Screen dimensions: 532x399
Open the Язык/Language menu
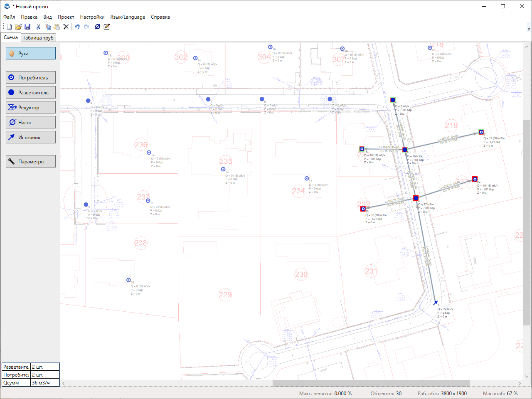[x=128, y=17]
